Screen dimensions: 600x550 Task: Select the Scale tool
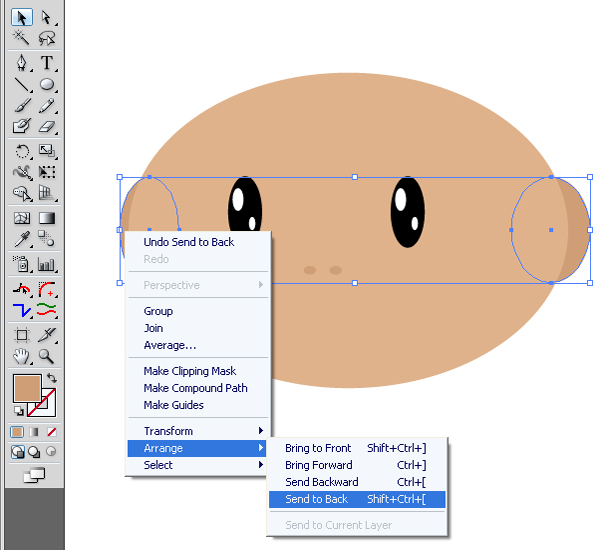coord(46,151)
